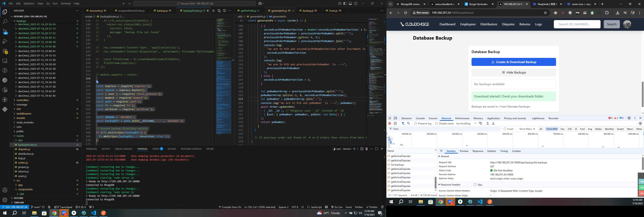Click Create & Download Backup button
Screen dimensions: 644x217
(514, 62)
